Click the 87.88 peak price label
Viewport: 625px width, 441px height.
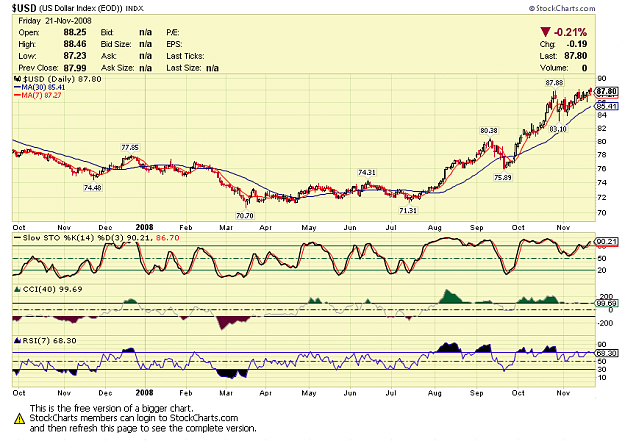(554, 83)
